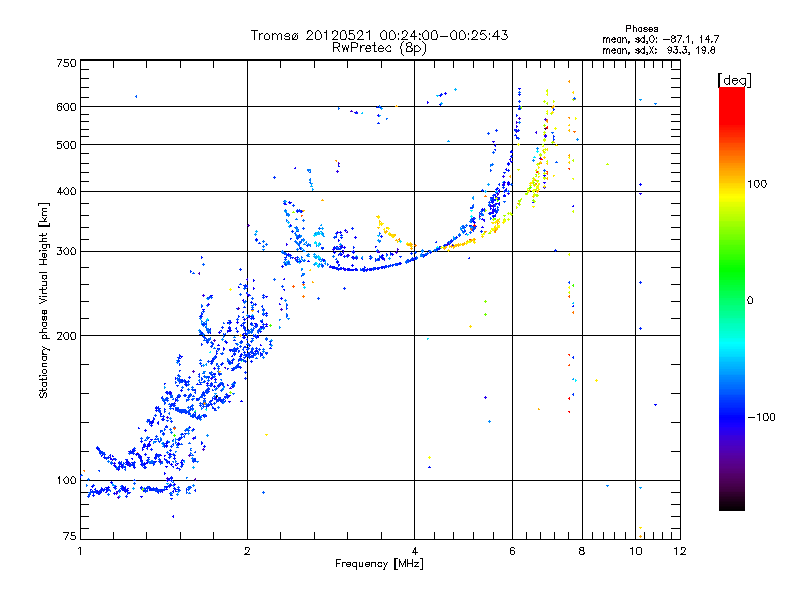
Task: Click the x-axis tick label '6'
Action: 512,552
